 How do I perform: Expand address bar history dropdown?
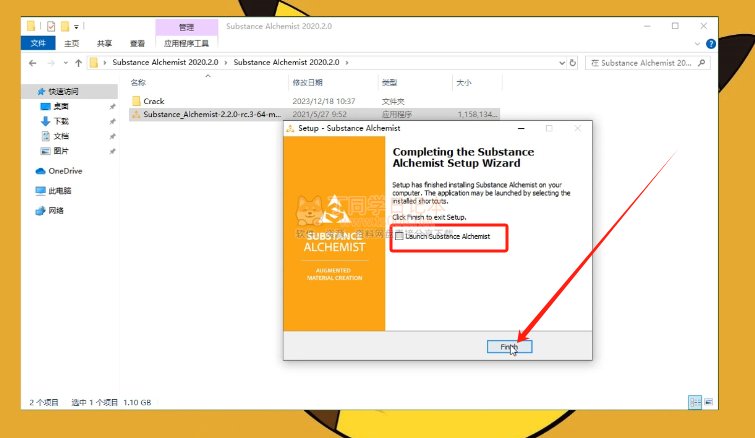click(561, 63)
